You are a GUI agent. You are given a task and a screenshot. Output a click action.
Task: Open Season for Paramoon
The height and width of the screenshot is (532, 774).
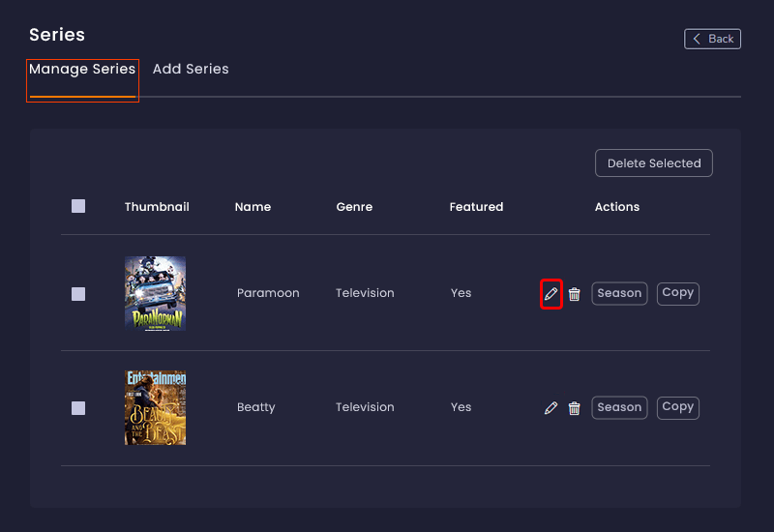[619, 293]
